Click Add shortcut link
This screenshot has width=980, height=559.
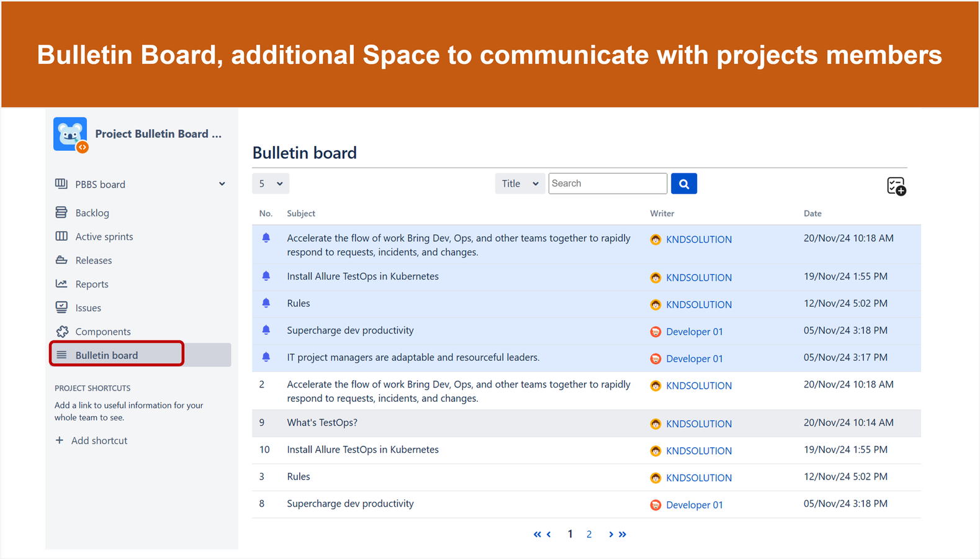tap(99, 440)
